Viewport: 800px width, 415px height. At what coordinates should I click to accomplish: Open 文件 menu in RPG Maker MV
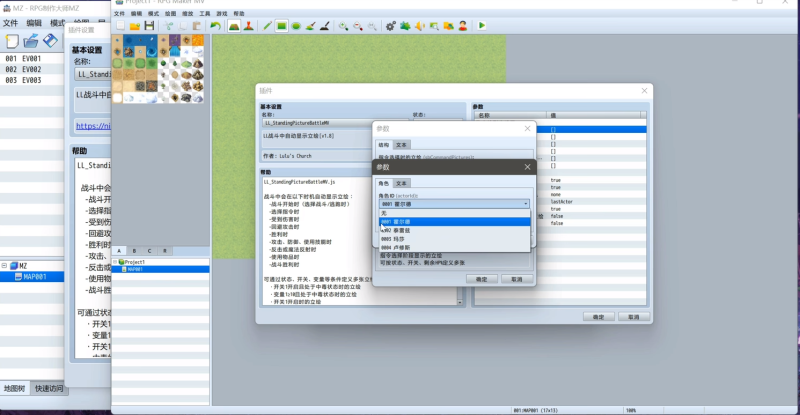[119, 14]
